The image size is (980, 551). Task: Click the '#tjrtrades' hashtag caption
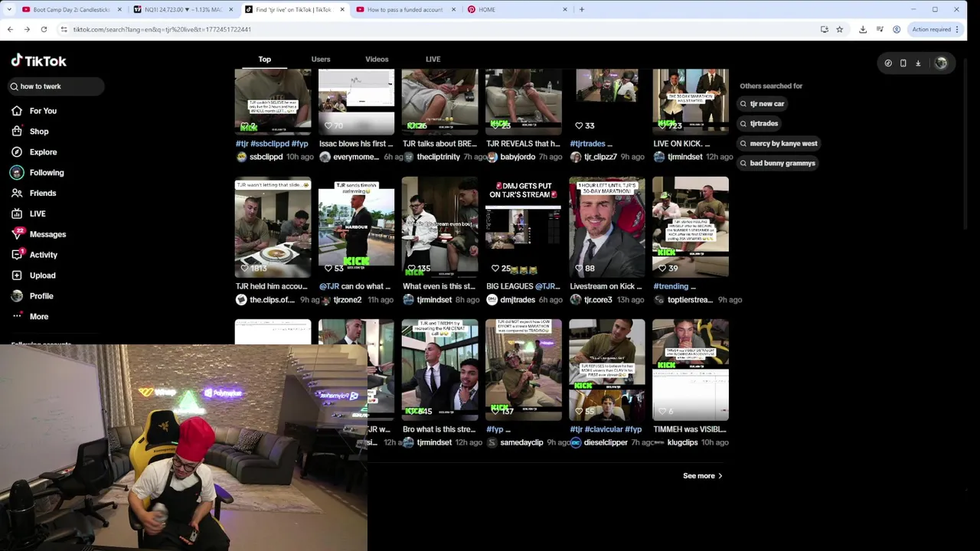point(588,144)
